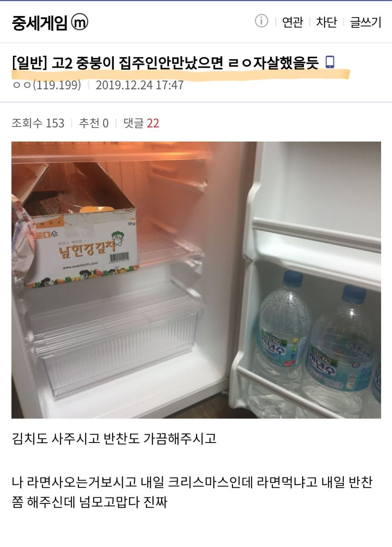Click the minor gallery ⓜ badge icon
392x547 pixels.
coord(80,22)
